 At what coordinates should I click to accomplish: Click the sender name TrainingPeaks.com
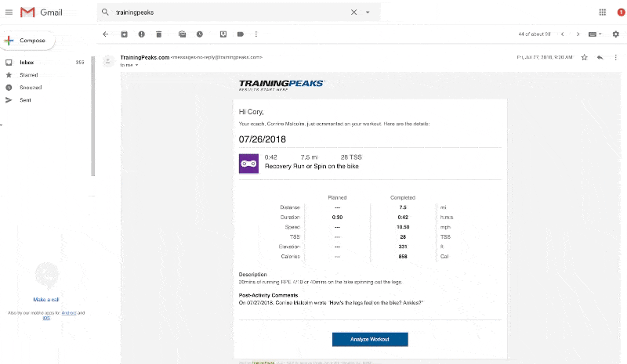click(145, 58)
